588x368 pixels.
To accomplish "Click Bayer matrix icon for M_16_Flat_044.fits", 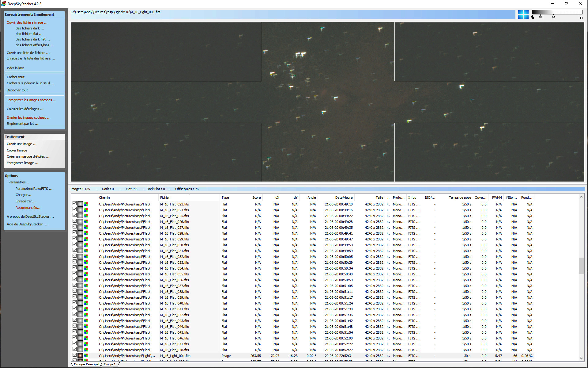I will tap(86, 327).
